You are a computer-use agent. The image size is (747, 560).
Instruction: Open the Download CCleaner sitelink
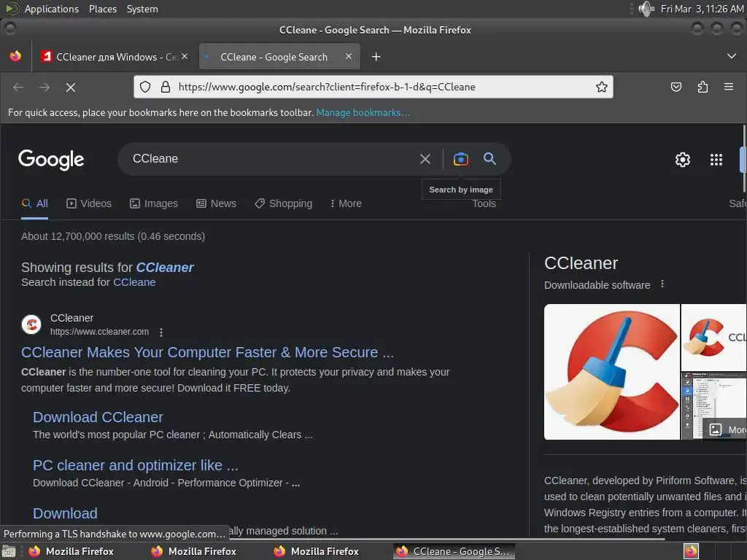coord(98,417)
